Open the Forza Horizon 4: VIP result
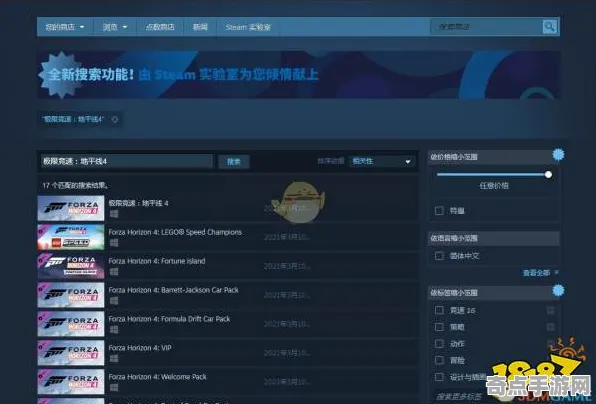 (227, 353)
